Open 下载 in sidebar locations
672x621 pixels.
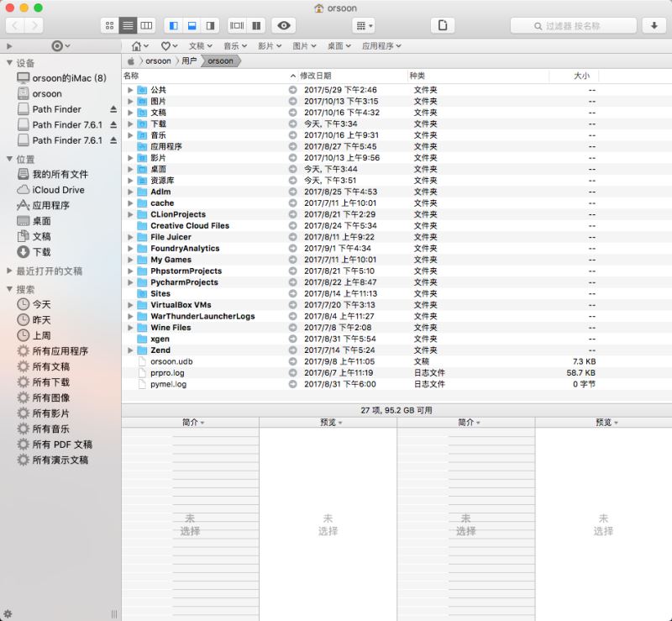click(34, 252)
